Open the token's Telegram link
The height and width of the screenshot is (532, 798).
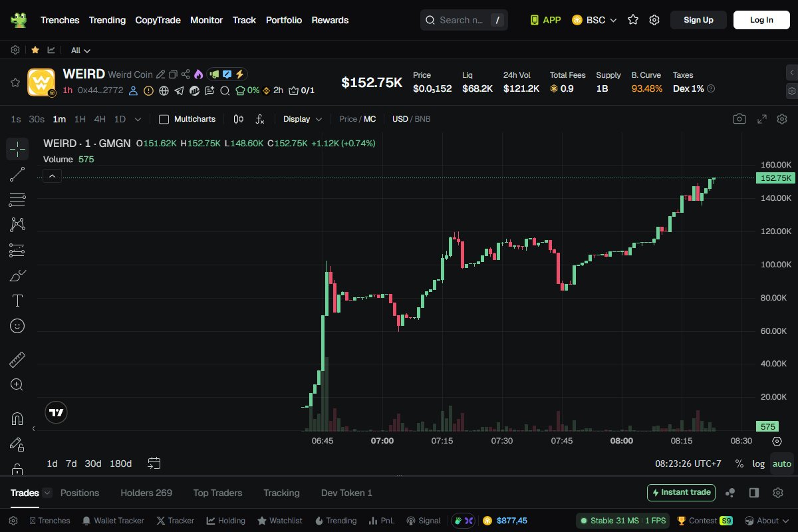(179, 90)
